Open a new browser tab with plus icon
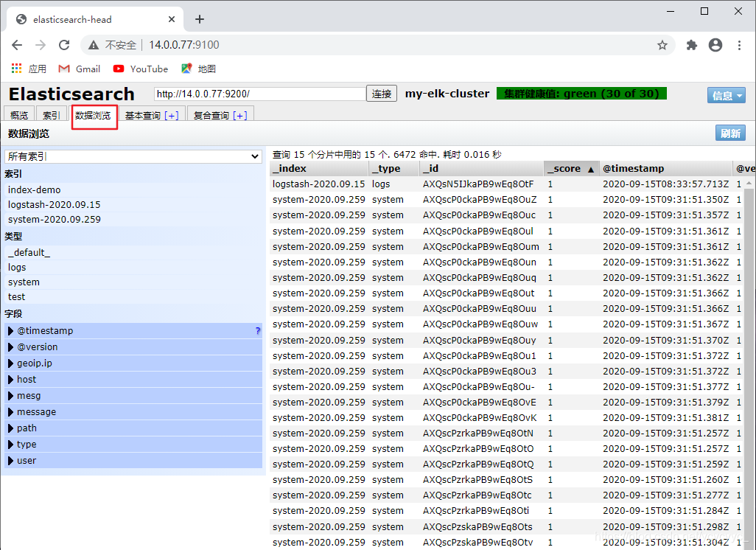This screenshot has height=550, width=756. 200,19
